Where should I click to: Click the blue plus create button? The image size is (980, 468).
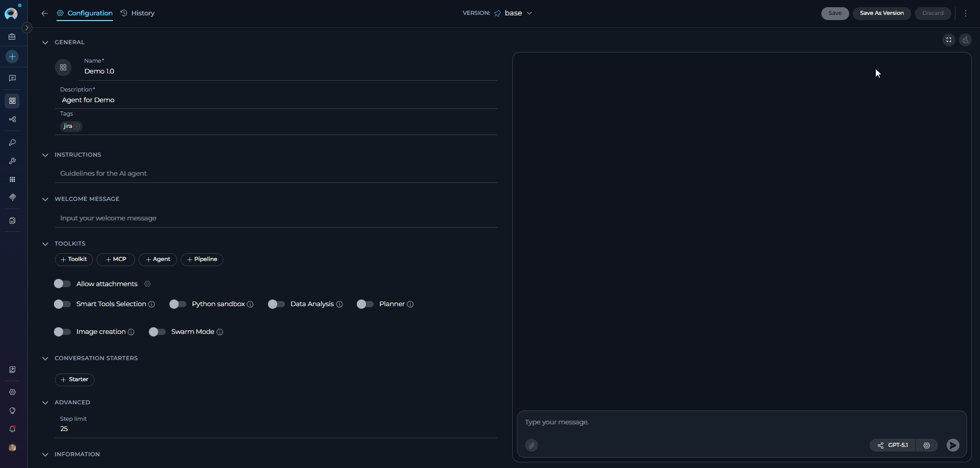[12, 57]
